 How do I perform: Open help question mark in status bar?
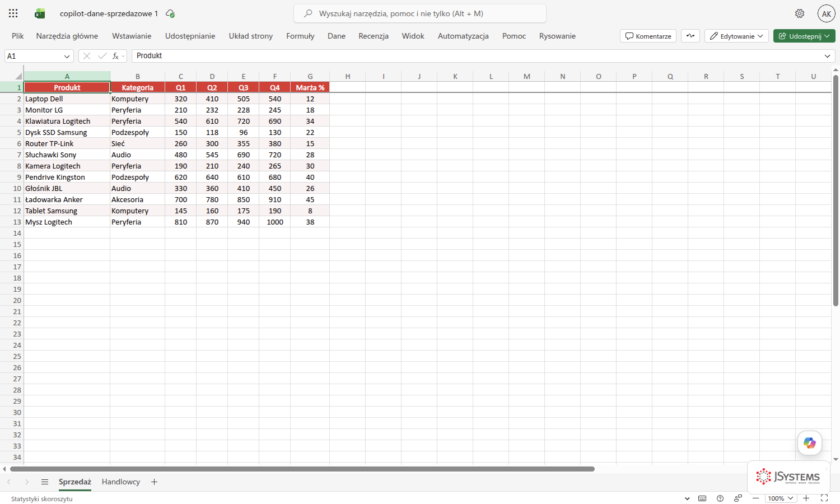point(720,498)
